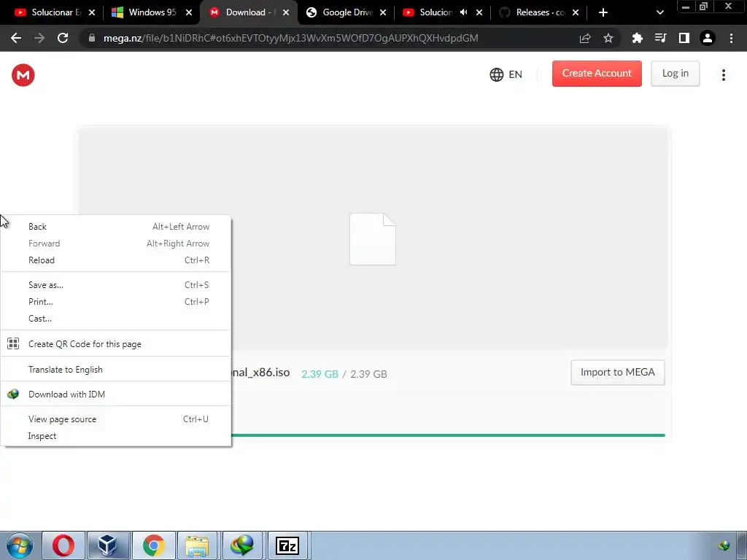The width and height of the screenshot is (747, 560).
Task: Choose Save as... in context menu
Action: (116, 285)
